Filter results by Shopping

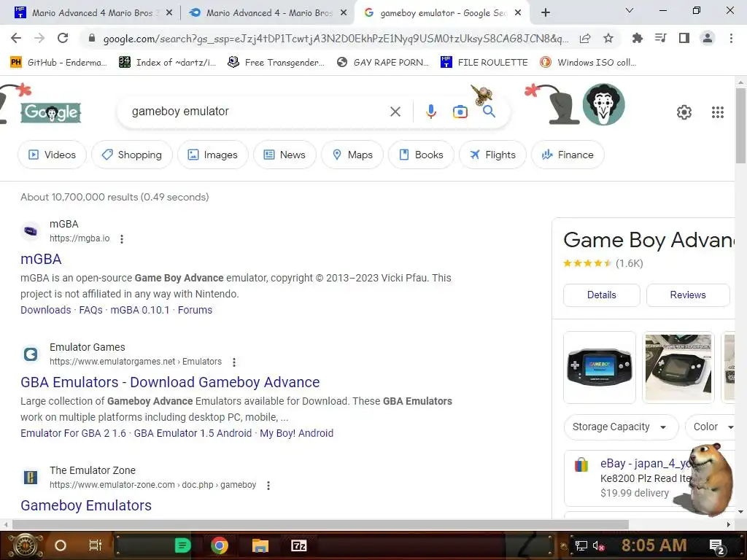(132, 155)
